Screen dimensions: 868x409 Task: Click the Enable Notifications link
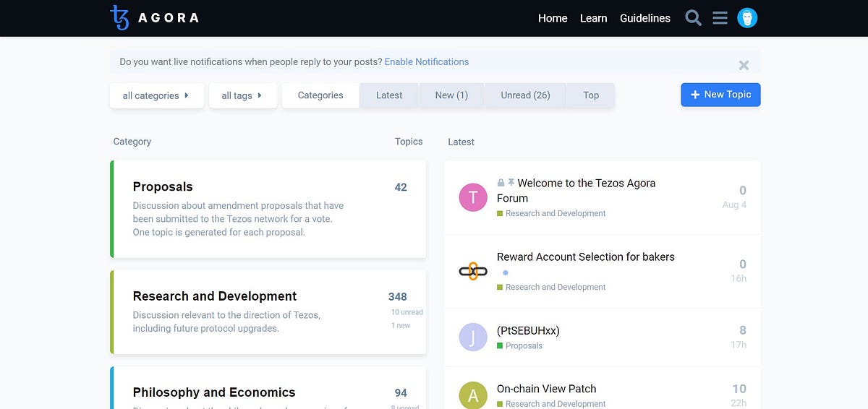click(x=427, y=62)
